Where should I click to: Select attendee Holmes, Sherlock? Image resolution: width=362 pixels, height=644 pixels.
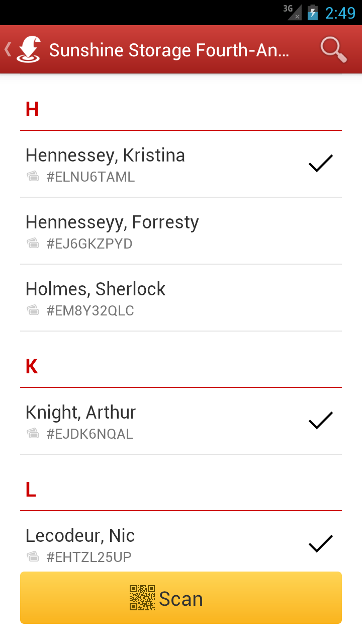pos(96,297)
